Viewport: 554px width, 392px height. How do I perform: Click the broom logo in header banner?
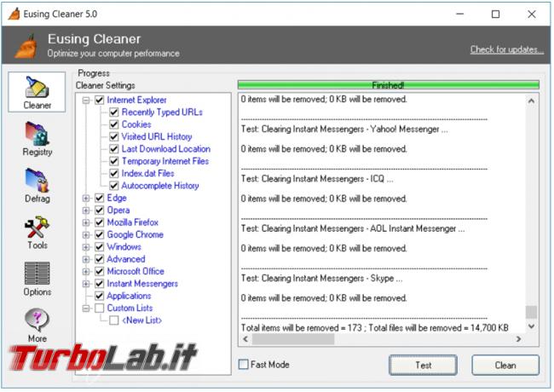coord(26,46)
